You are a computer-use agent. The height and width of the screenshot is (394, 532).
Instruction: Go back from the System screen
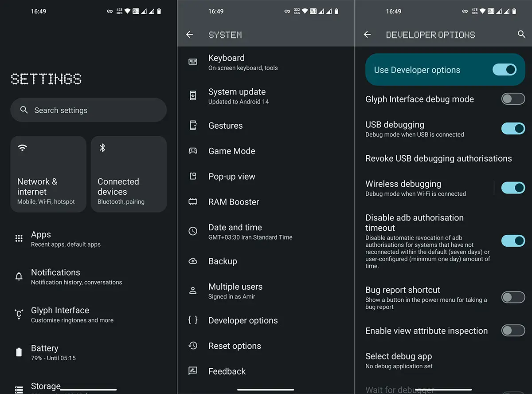[190, 35]
